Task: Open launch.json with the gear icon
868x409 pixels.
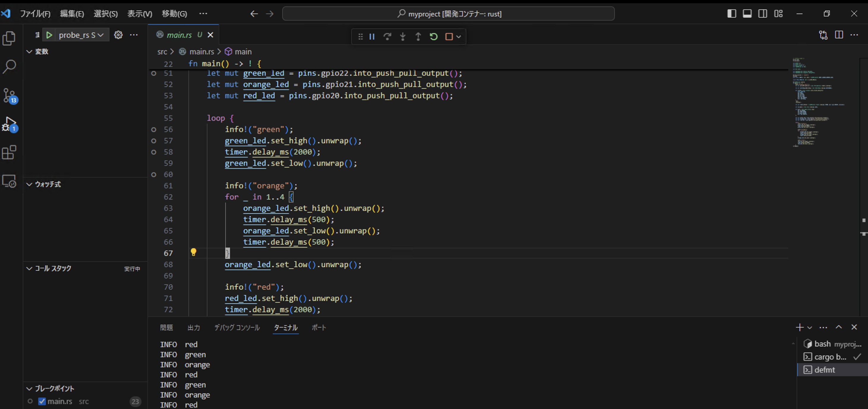Action: [118, 35]
